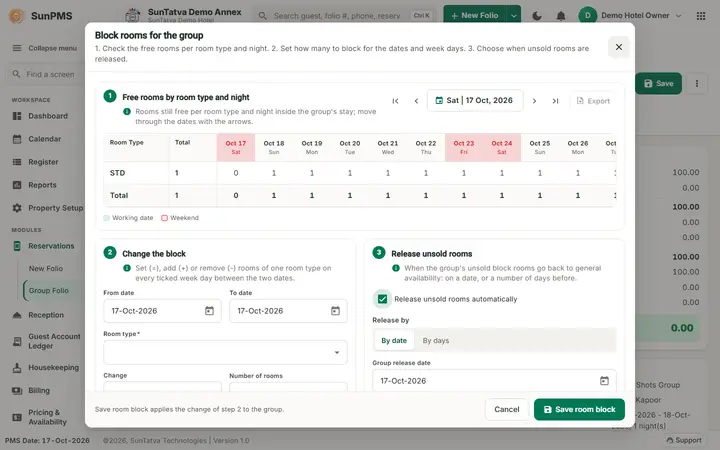This screenshot has width=720, height=450.
Task: Close the Block rooms dialog
Action: point(619,47)
